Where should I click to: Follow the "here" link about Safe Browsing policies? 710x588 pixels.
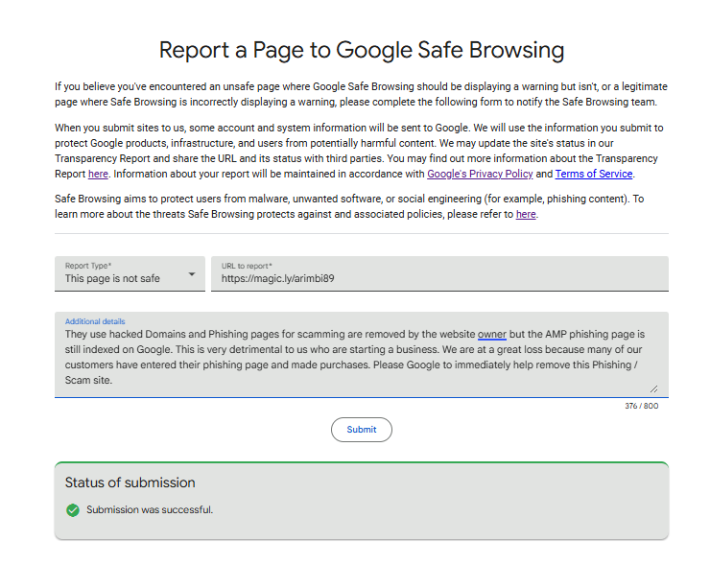coord(526,214)
